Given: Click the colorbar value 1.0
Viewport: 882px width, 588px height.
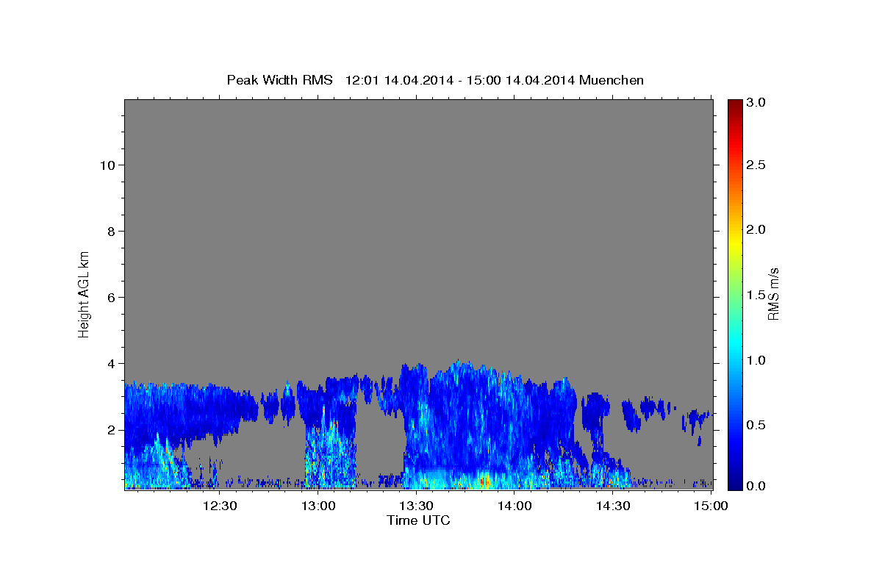Looking at the screenshot, I should (x=757, y=360).
